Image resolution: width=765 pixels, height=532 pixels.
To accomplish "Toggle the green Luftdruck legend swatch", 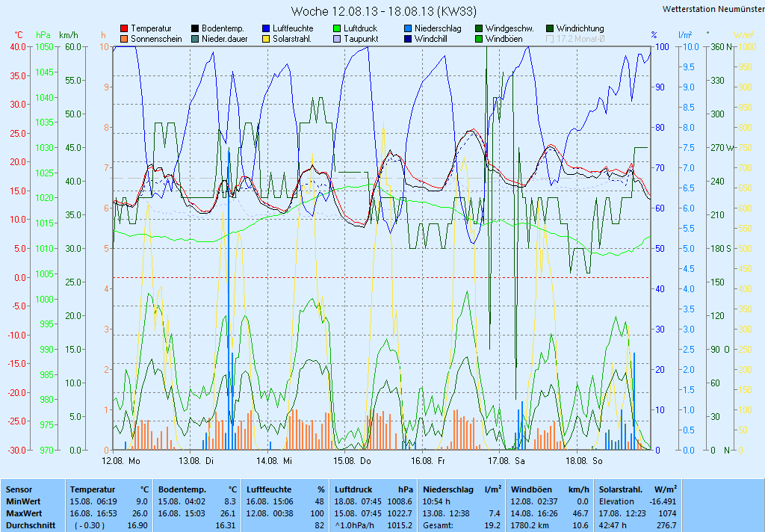I will [337, 28].
